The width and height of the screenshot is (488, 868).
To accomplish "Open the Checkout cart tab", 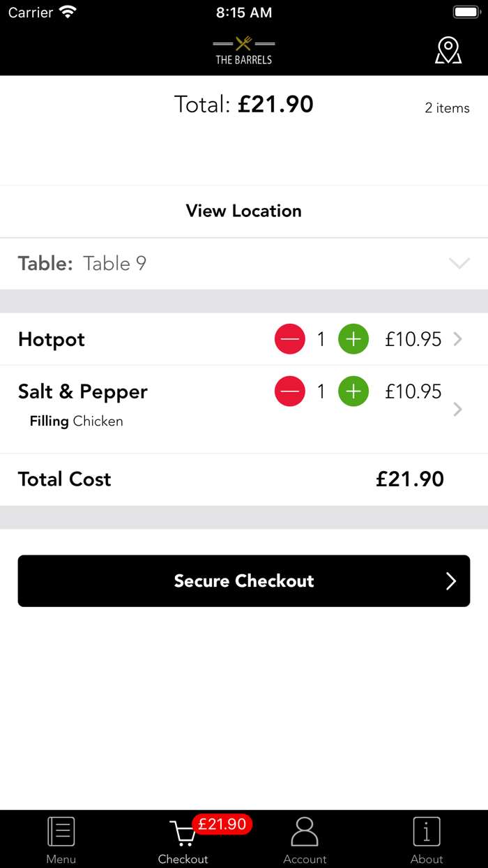I will [x=183, y=839].
